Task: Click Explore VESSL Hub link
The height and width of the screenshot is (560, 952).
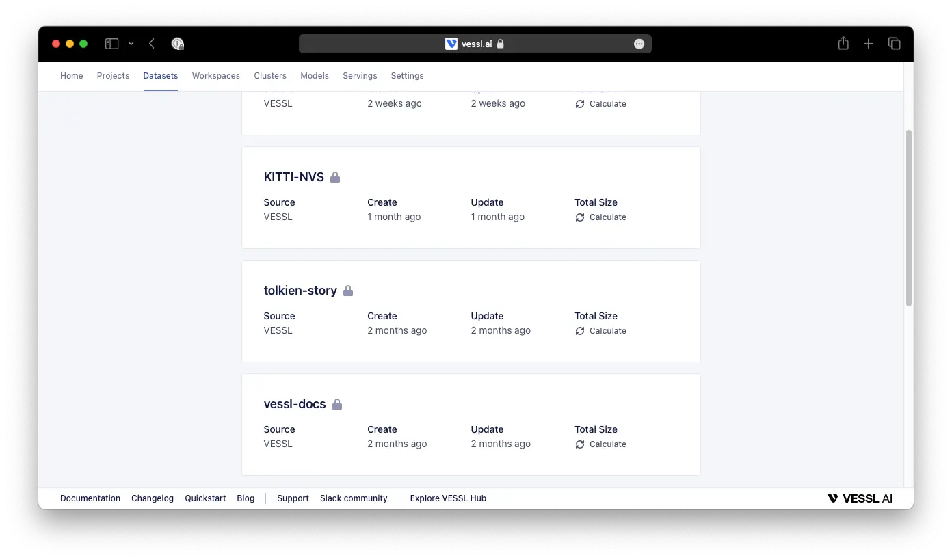Action: point(448,498)
